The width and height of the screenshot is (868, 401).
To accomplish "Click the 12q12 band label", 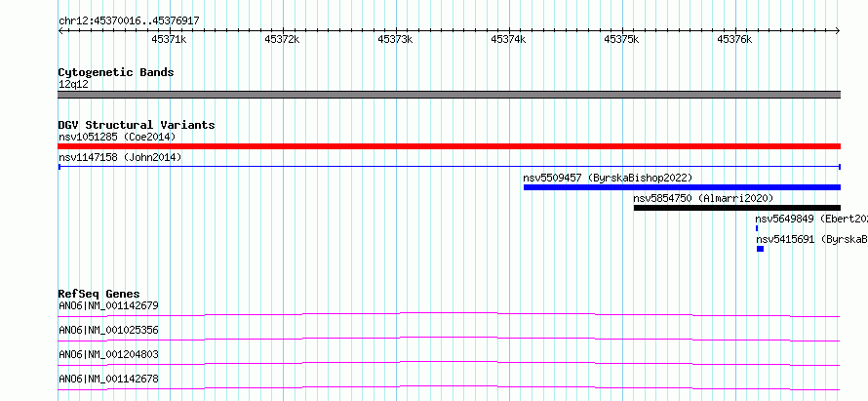I will click(x=73, y=85).
